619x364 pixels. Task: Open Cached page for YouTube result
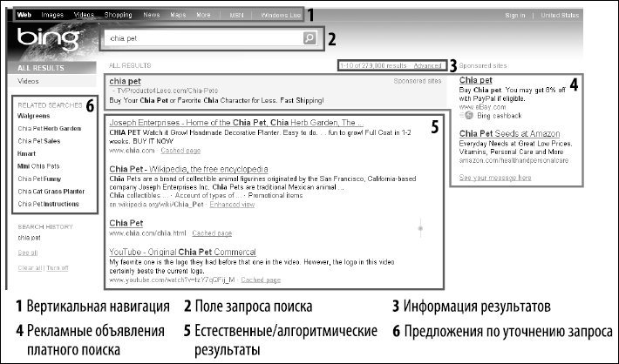pyautogui.click(x=261, y=280)
